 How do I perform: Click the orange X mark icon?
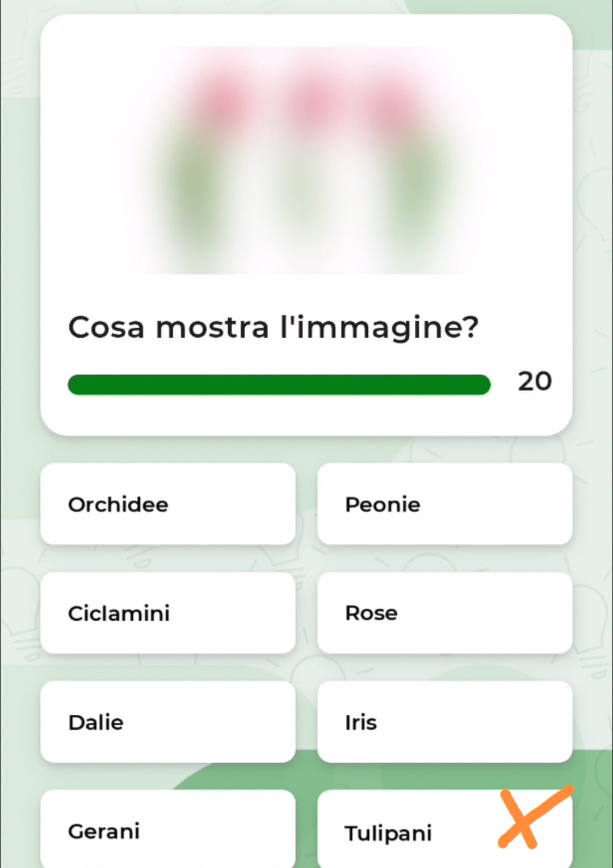[x=535, y=817]
